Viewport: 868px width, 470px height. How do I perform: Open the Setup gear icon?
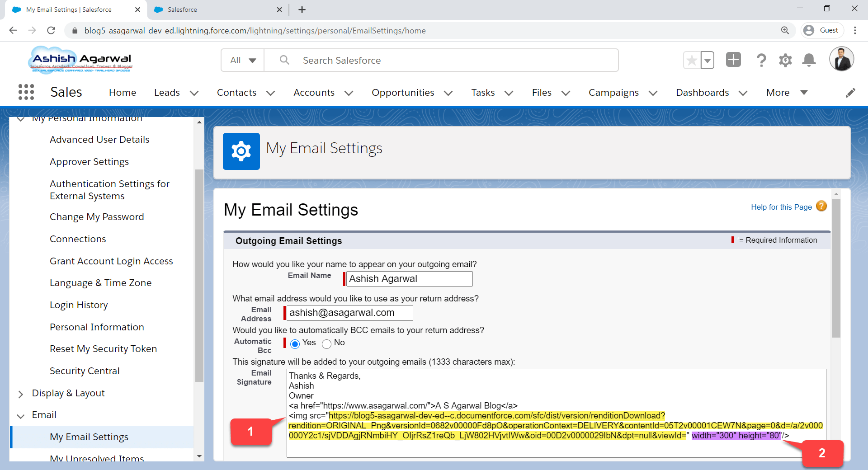pyautogui.click(x=785, y=60)
